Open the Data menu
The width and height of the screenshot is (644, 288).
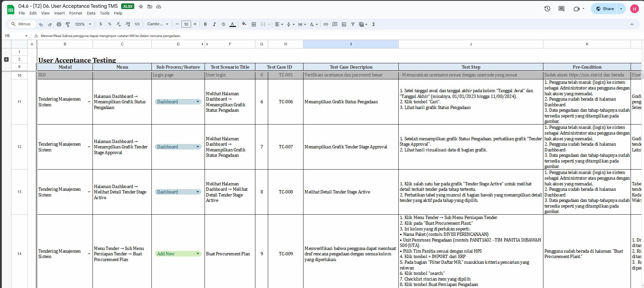pyautogui.click(x=91, y=13)
